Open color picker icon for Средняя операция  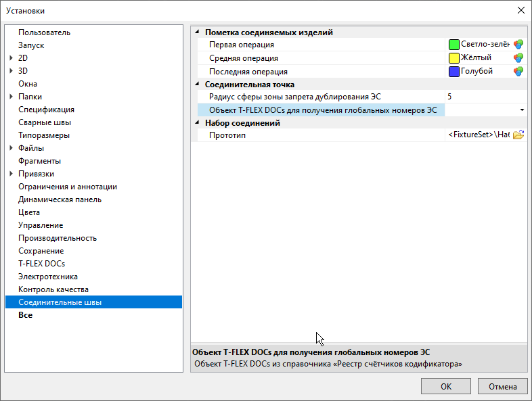518,58
